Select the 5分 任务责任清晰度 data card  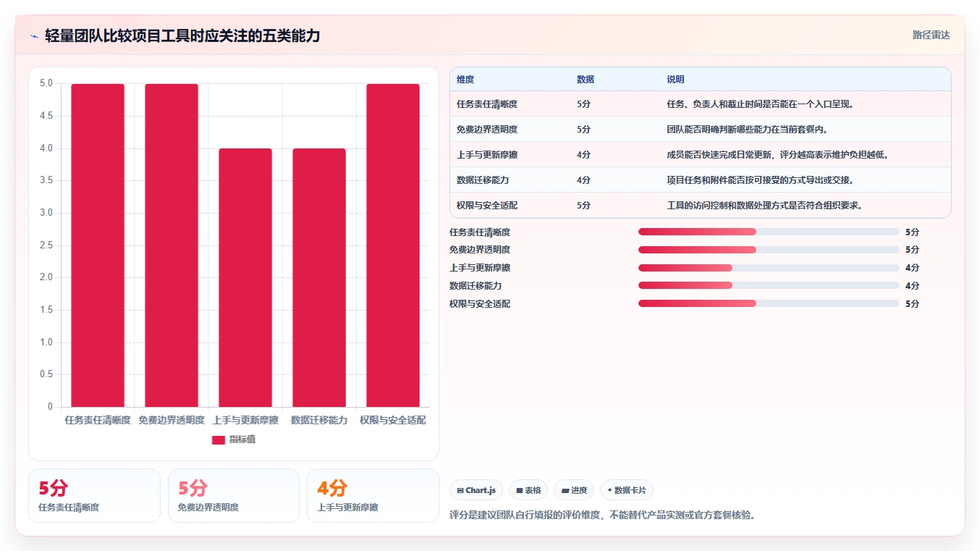click(x=94, y=495)
